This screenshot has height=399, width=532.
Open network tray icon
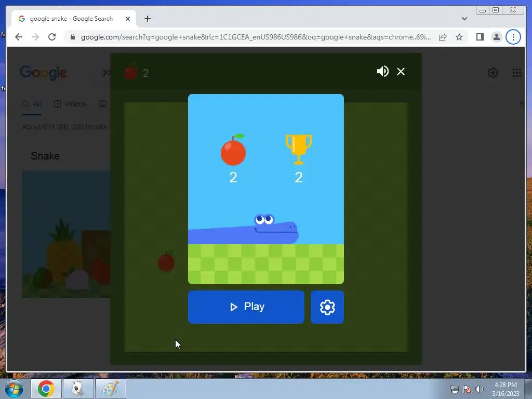(454, 389)
